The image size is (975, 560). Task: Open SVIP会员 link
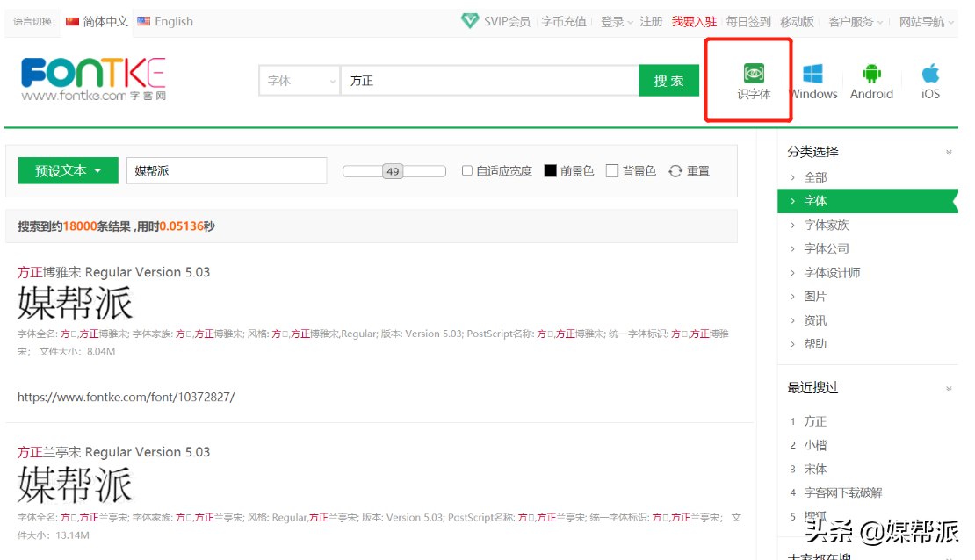click(x=507, y=22)
